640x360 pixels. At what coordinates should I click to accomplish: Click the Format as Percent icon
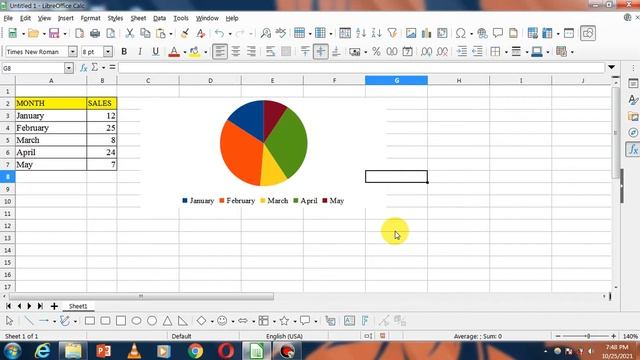[376, 51]
